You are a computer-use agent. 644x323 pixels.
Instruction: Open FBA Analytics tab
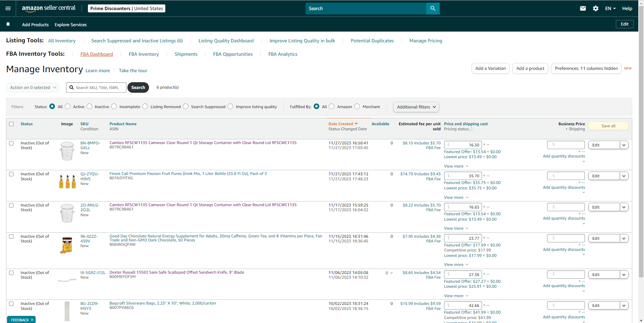point(283,54)
